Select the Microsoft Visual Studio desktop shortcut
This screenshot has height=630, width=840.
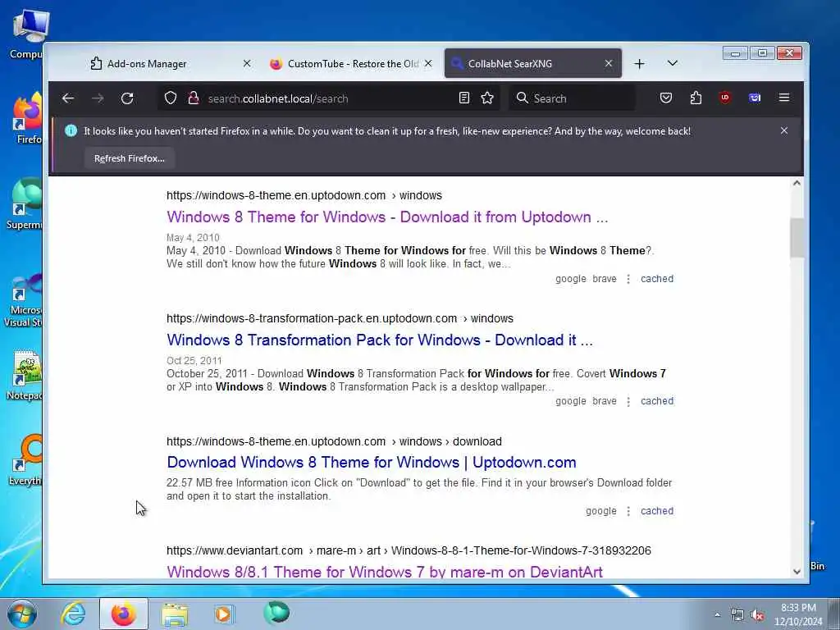(x=23, y=300)
